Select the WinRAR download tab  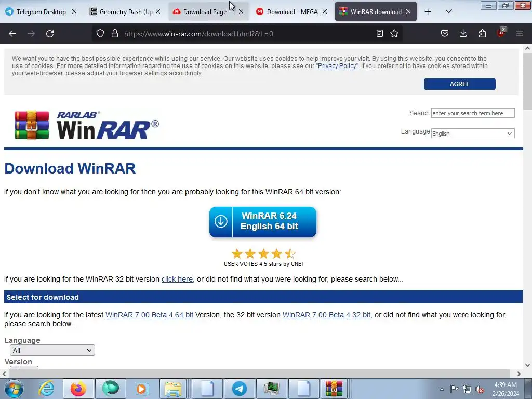tap(376, 12)
